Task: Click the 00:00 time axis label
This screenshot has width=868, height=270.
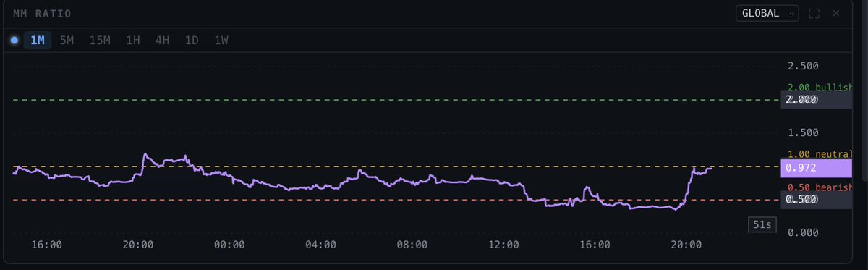Action: click(x=229, y=245)
